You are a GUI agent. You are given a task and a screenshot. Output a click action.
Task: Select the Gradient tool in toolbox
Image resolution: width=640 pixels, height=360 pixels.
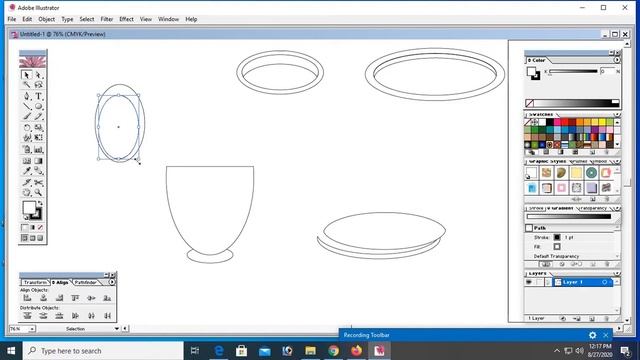tap(38, 161)
